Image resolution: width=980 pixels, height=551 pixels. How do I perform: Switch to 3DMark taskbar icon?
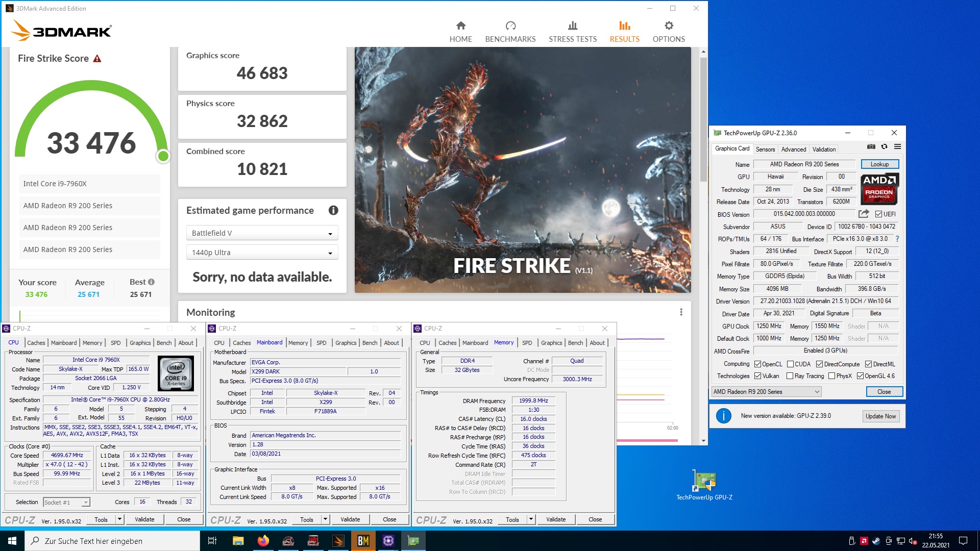(338, 541)
